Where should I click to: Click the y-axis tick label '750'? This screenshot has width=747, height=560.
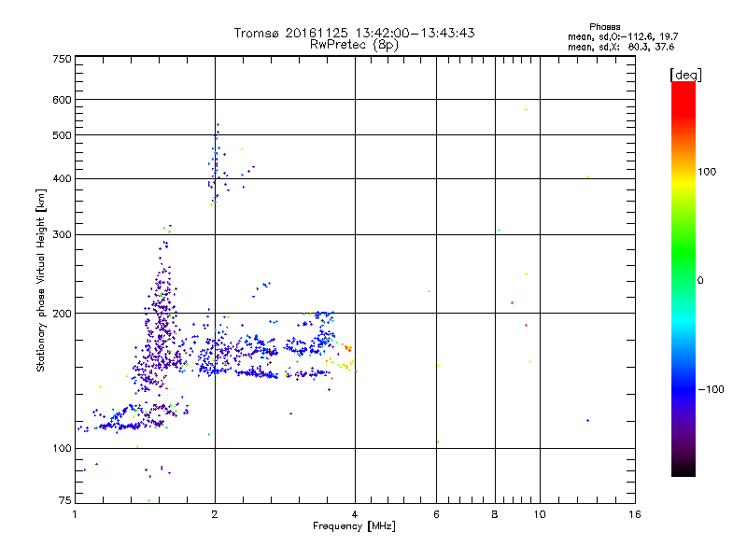point(63,59)
